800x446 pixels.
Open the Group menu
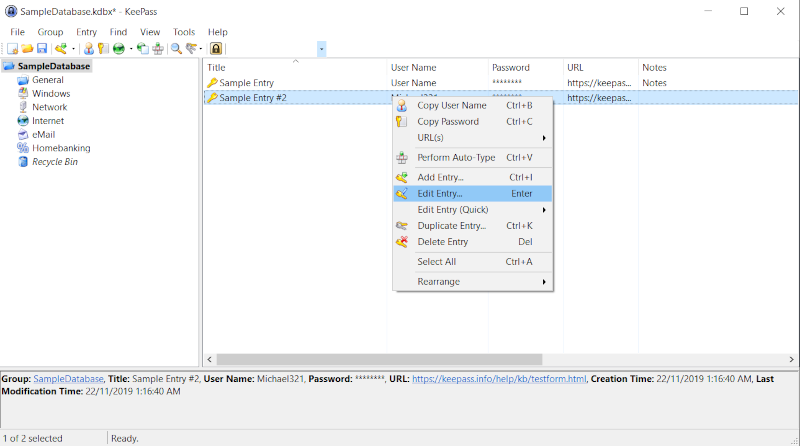(50, 32)
